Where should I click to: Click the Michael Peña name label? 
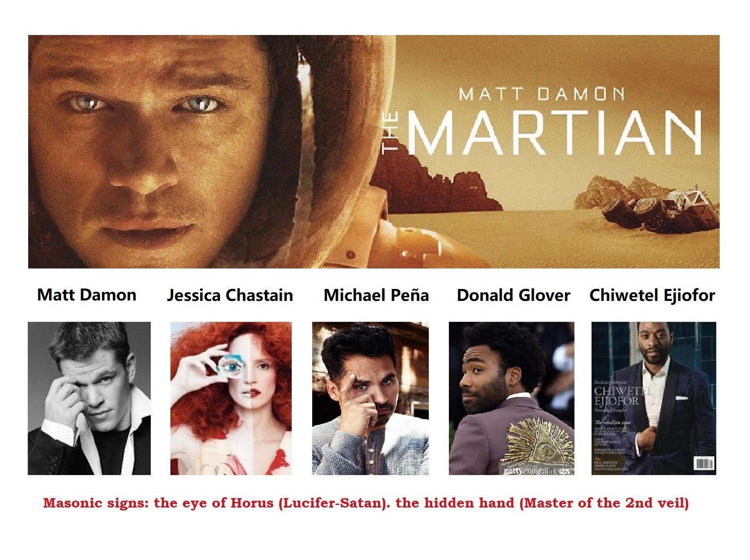(376, 295)
